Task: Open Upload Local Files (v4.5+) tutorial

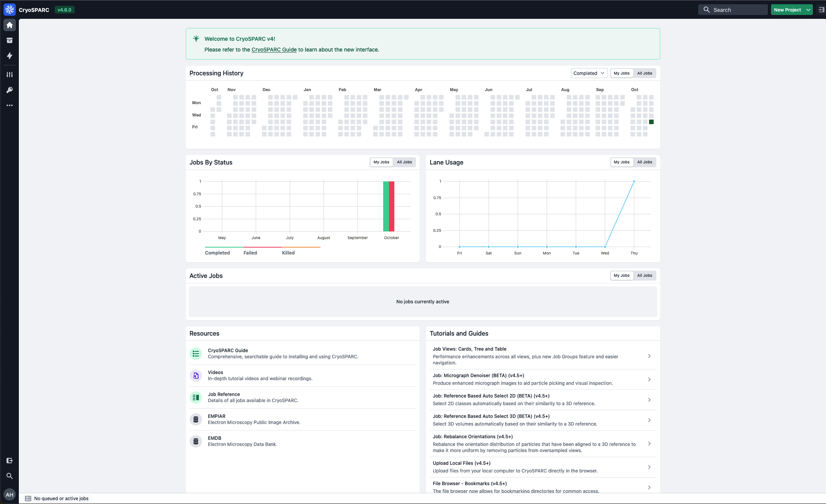Action: [462, 463]
